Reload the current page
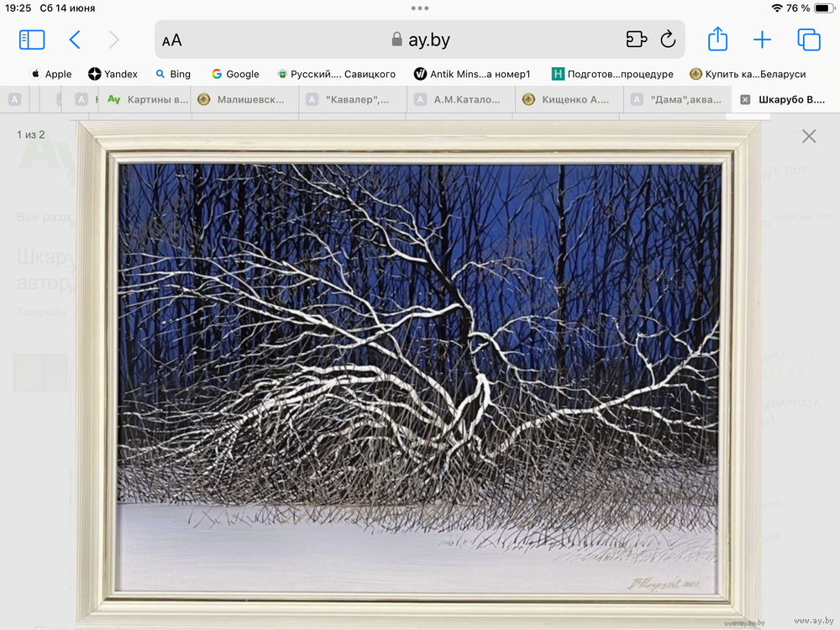The width and height of the screenshot is (840, 630). click(668, 39)
